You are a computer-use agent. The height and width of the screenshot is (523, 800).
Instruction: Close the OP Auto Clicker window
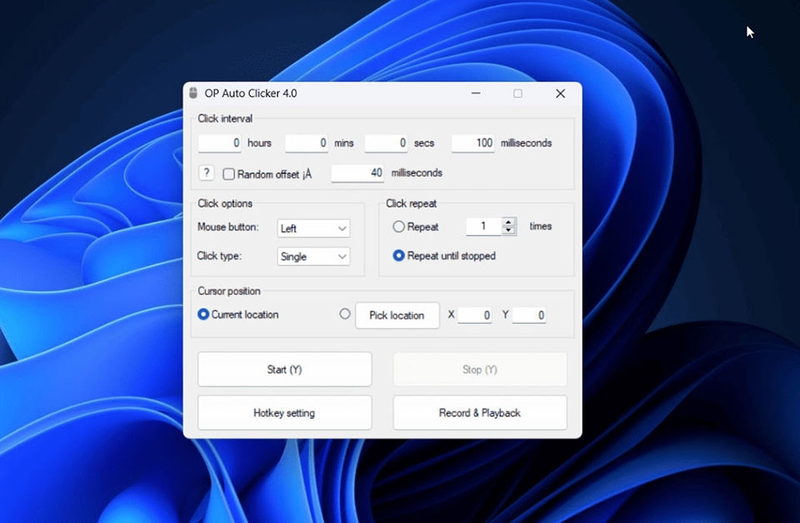click(x=560, y=93)
